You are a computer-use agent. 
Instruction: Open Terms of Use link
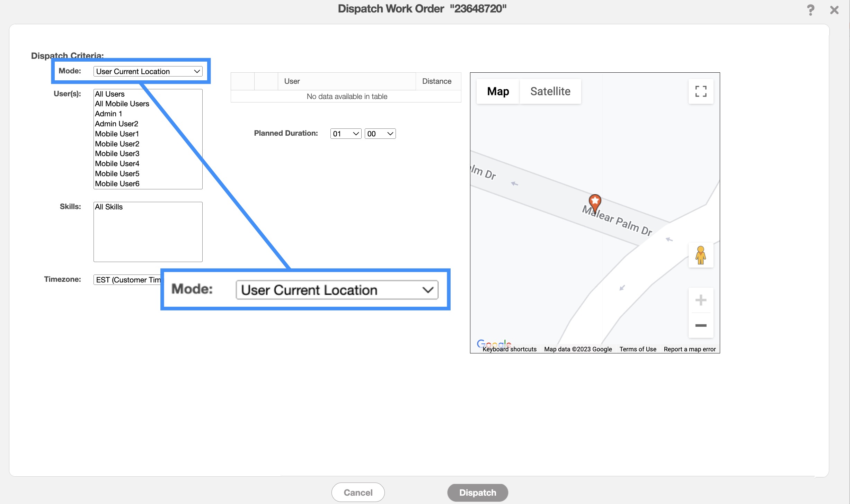pyautogui.click(x=638, y=349)
